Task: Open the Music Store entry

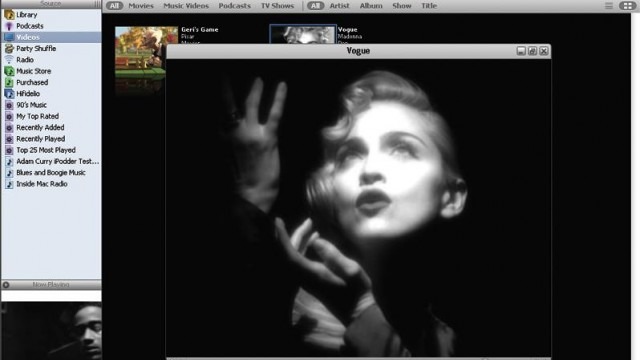Action: click(x=33, y=71)
